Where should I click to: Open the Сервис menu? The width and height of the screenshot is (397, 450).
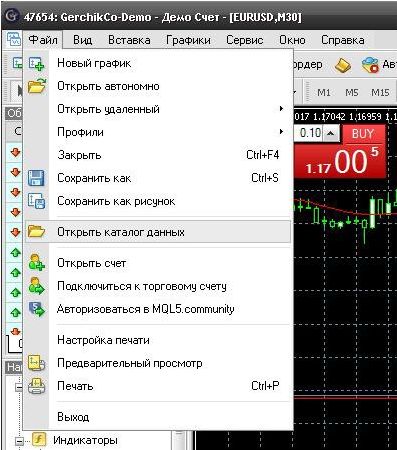(245, 40)
